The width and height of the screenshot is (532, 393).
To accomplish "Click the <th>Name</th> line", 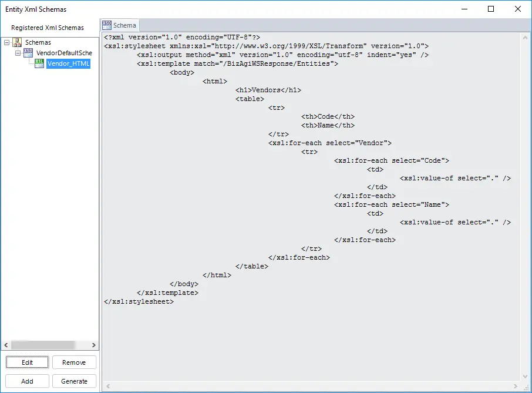I will point(328,126).
